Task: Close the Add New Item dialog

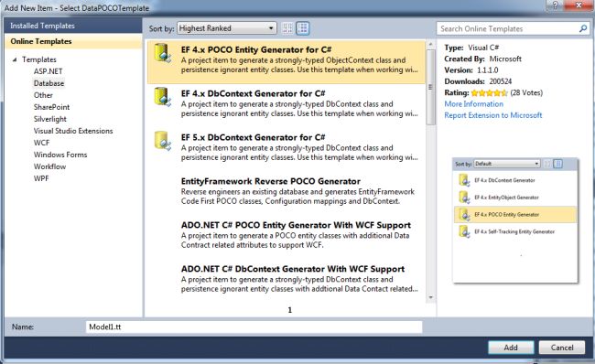Action: (x=579, y=5)
